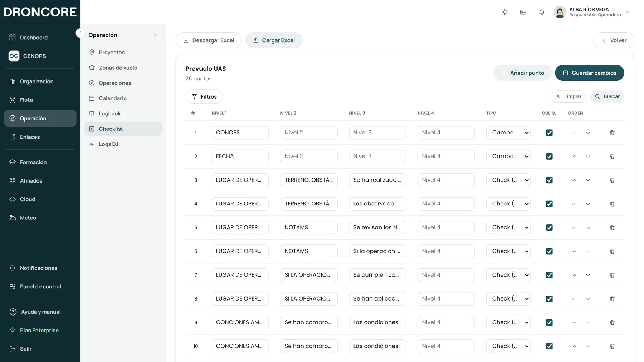Open the Formación section
Viewport: 644px width, 362px height.
[40, 162]
